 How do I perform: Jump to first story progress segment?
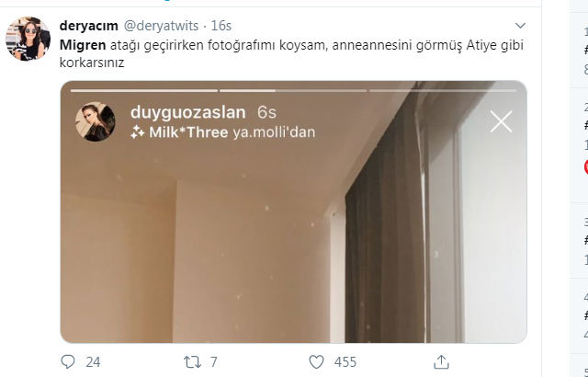point(144,90)
